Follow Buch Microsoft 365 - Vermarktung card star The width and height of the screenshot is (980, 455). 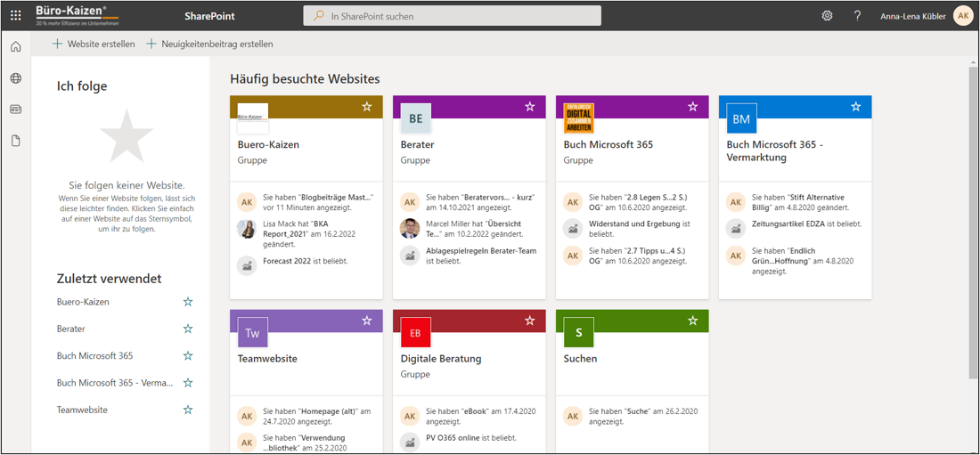point(855,107)
